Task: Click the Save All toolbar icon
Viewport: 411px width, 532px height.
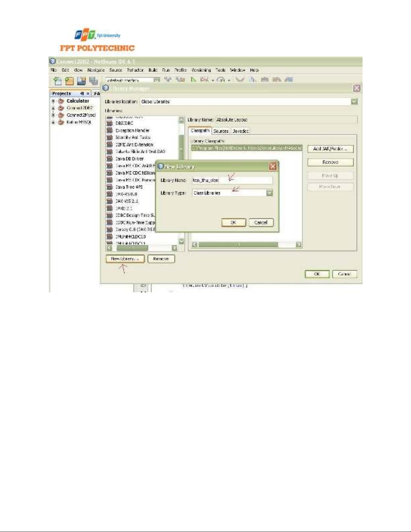Action: coord(93,81)
